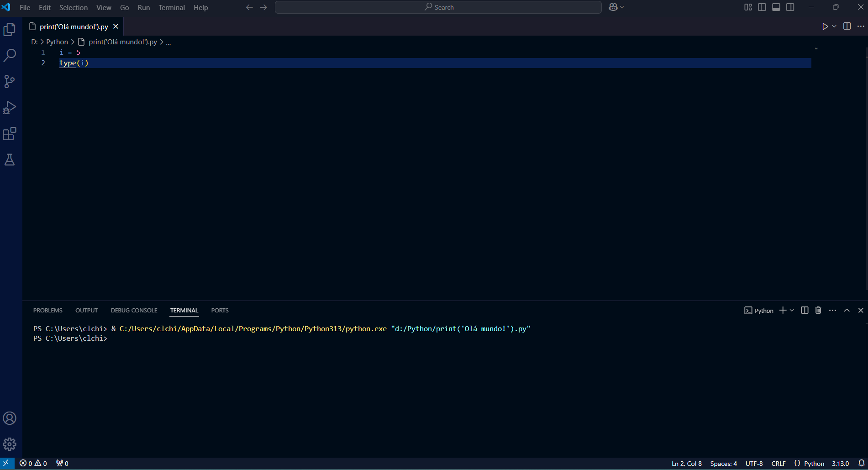Run Python file with play button

click(x=825, y=26)
